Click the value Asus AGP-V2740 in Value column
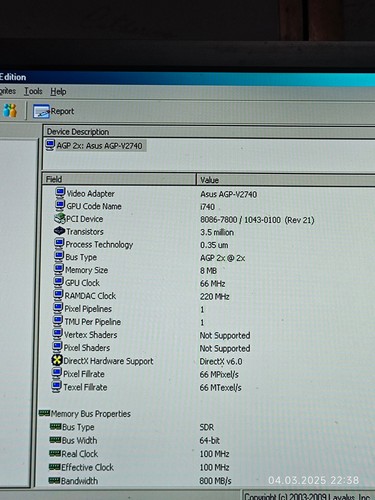Screen dimensions: 375x500 tap(229, 194)
